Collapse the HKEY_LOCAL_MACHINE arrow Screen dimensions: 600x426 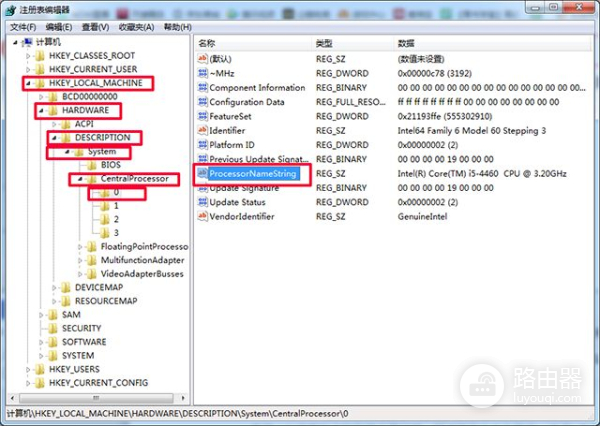(28, 83)
